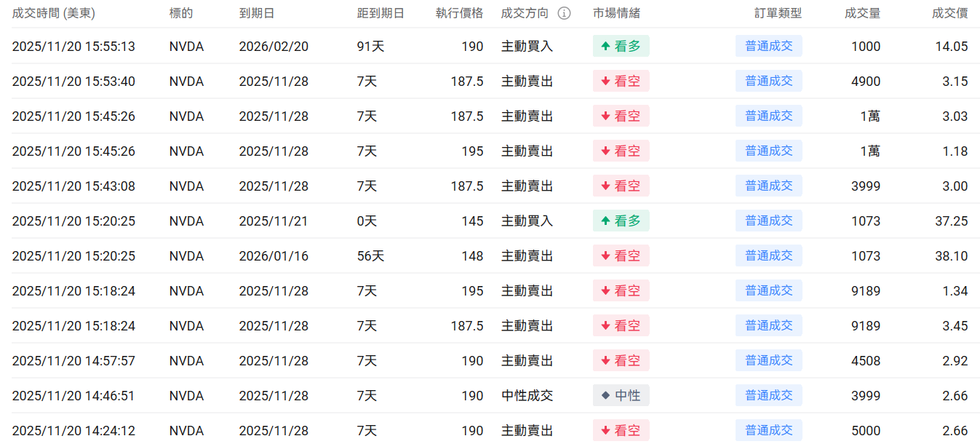
Task: Select the 普通成交 tag in the 15:55:13 row
Action: [768, 47]
